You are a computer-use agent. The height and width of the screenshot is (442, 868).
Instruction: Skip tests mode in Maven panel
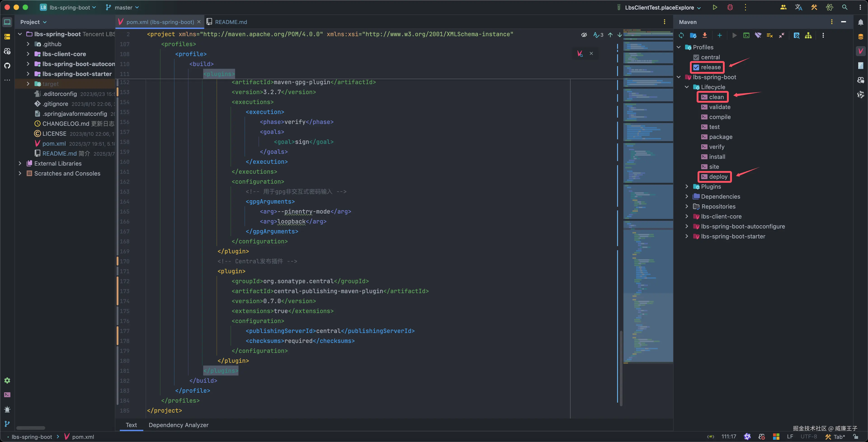click(x=770, y=35)
